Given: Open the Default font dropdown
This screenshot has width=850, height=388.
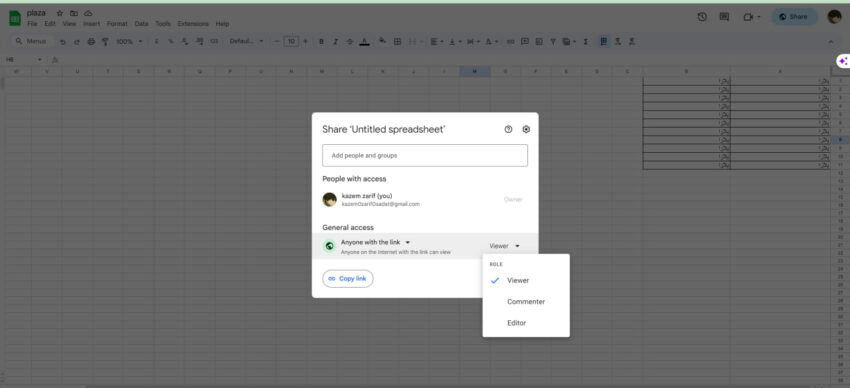Looking at the screenshot, I should coord(246,42).
